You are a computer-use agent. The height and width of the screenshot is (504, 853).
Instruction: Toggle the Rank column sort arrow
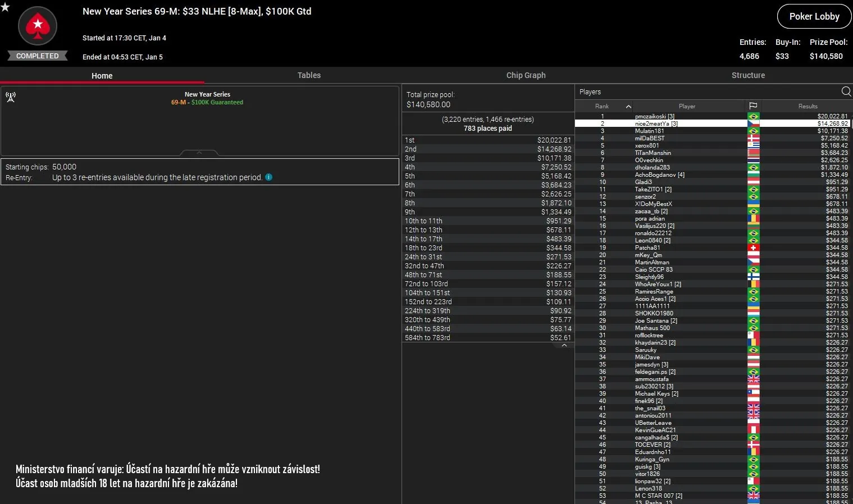pyautogui.click(x=628, y=106)
